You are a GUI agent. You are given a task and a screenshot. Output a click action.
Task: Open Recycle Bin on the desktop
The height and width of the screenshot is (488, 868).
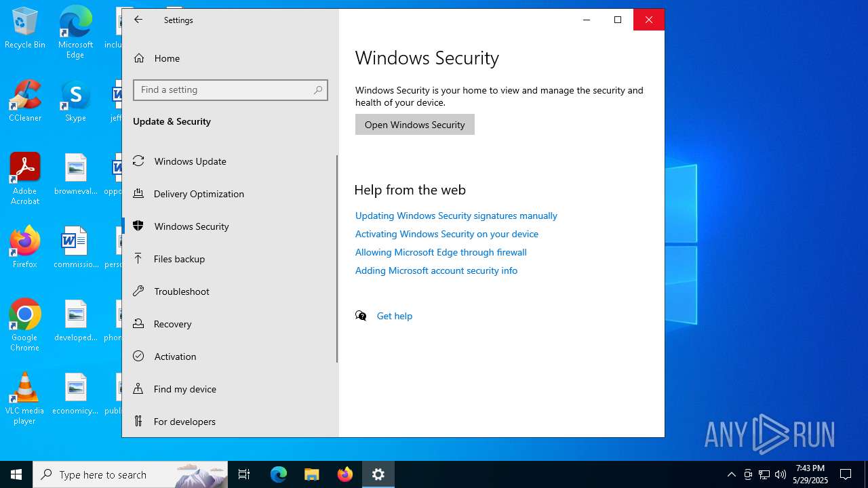(25, 28)
